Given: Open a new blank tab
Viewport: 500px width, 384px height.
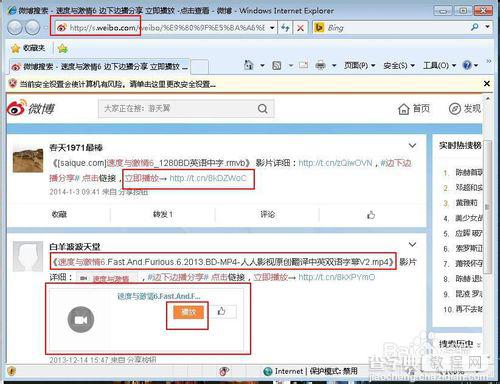Looking at the screenshot, I should point(199,67).
